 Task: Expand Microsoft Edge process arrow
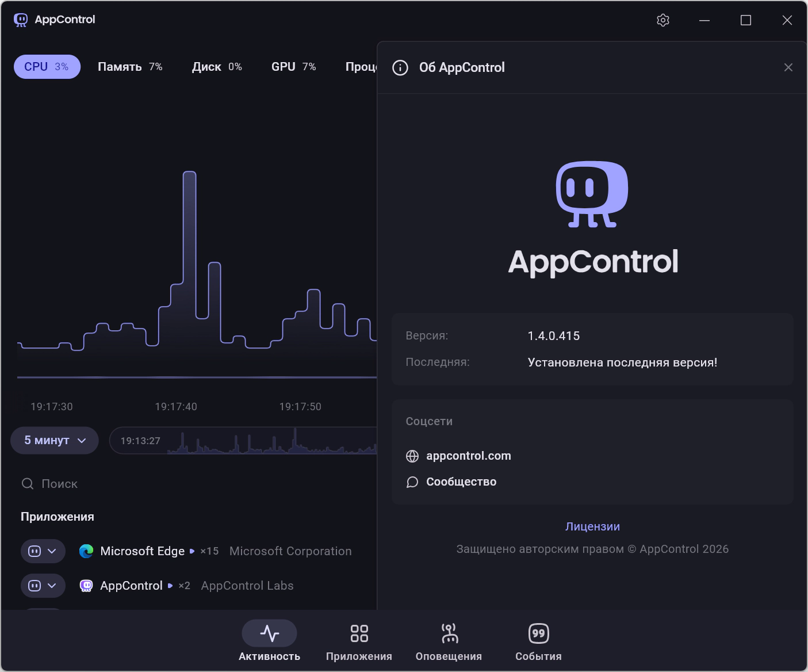(192, 551)
